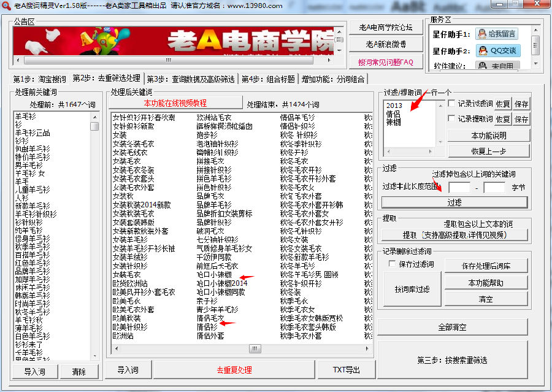Open 增加功能:分词组合 tab
This screenshot has height=392, width=552.
pos(333,79)
